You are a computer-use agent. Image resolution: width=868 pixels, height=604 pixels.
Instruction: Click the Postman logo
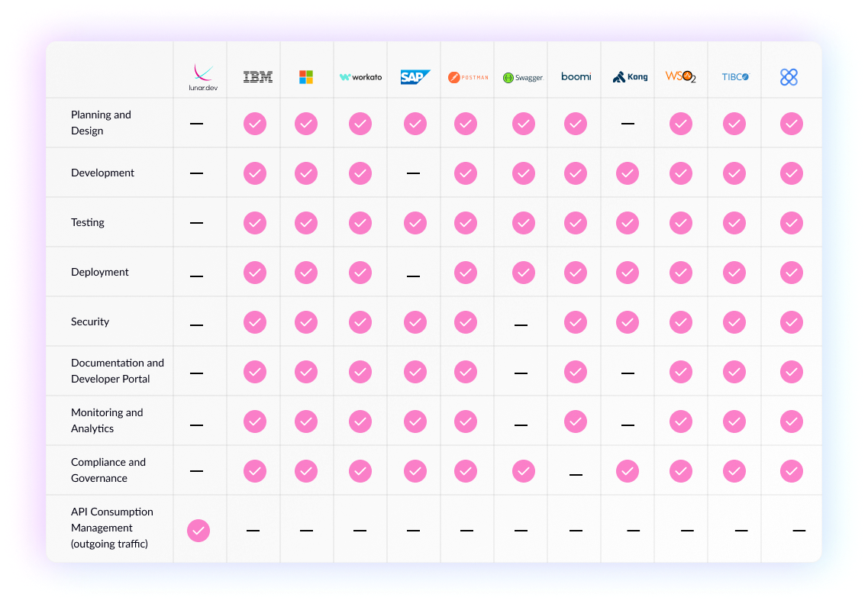pos(467,77)
